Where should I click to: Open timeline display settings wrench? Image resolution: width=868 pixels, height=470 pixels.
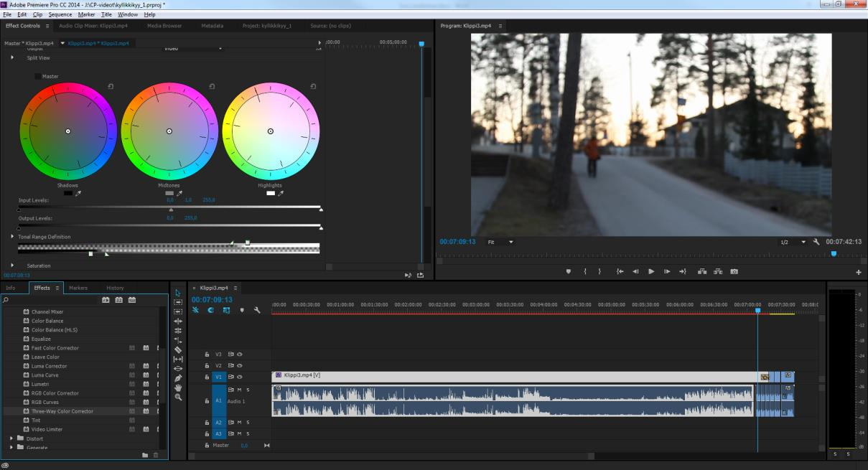[257, 310]
